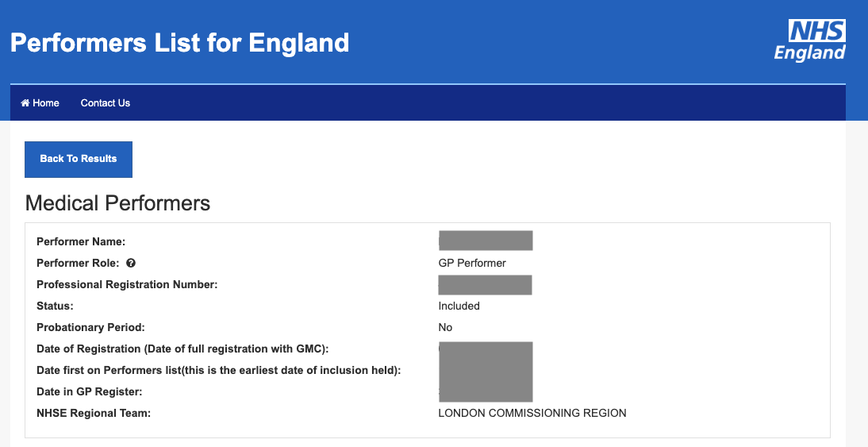Click the NHSE Regional Team label
The height and width of the screenshot is (447, 868).
94,413
